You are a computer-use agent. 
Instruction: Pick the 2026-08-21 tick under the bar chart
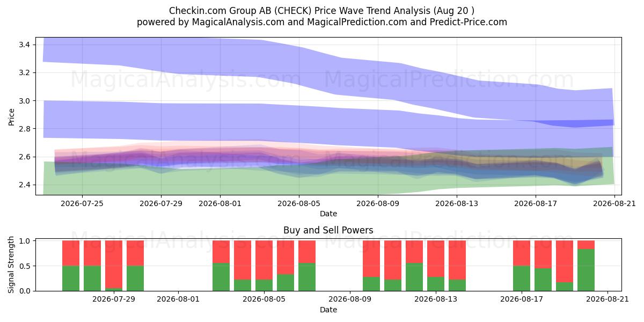(x=608, y=299)
